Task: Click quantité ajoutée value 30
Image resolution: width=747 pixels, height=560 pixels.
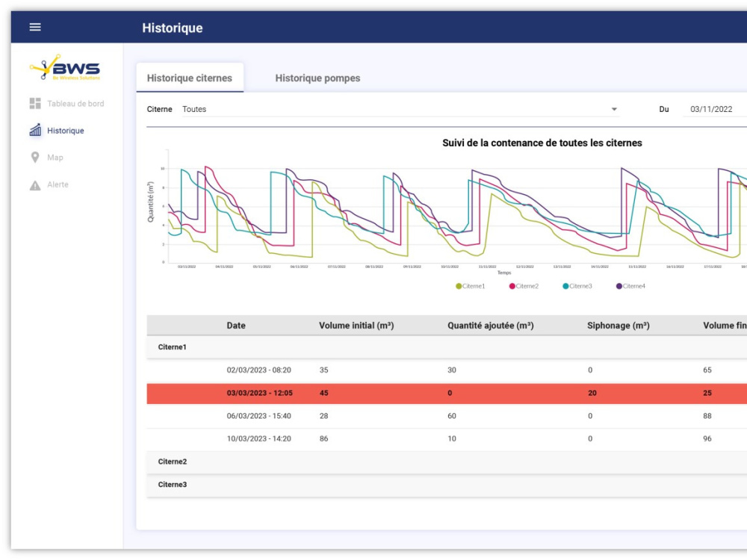Action: point(452,370)
